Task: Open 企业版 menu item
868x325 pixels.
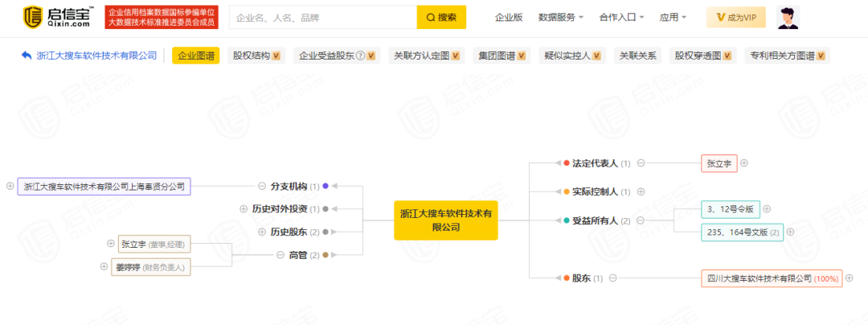Action: coord(509,17)
